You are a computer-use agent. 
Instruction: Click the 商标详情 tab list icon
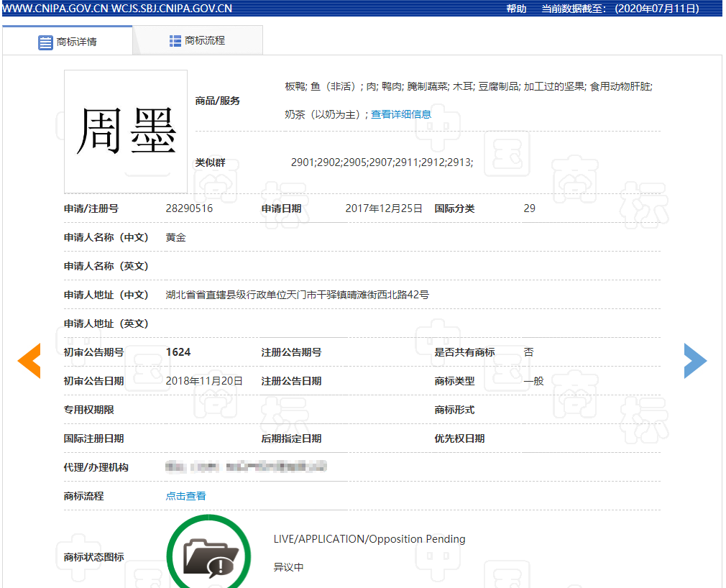click(x=45, y=42)
